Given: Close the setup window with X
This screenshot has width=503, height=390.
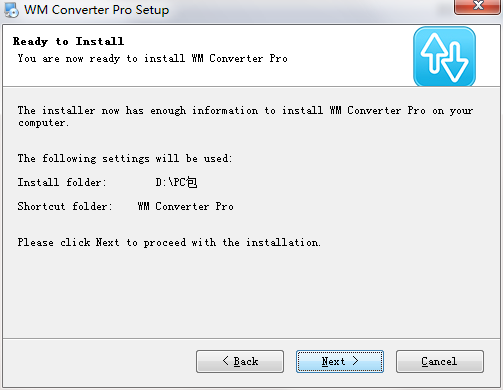Looking at the screenshot, I should (478, 6).
